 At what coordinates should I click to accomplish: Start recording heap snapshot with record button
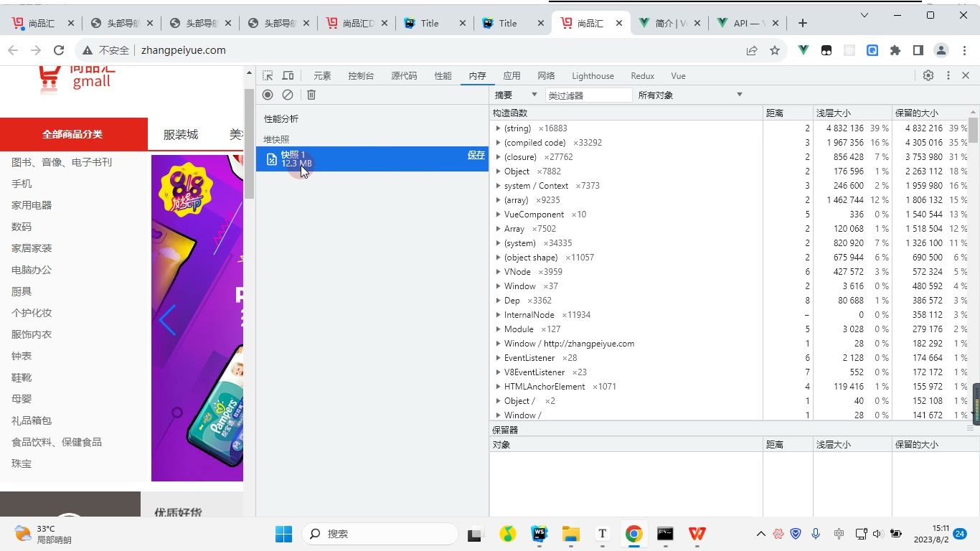[268, 95]
